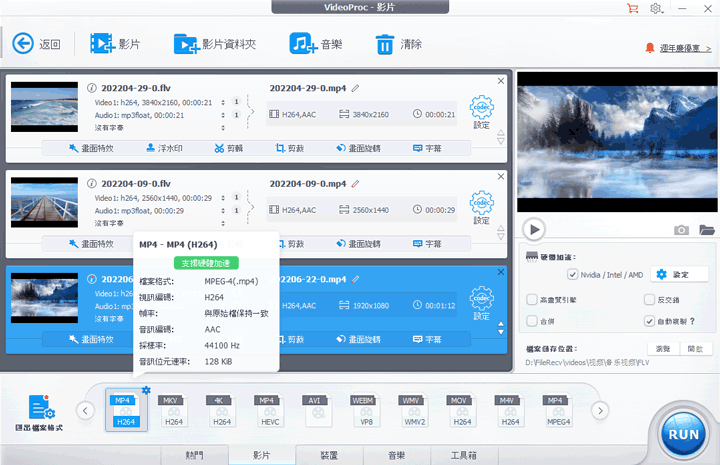Viewport: 720px width, 465px height.
Task: Expand video track selector for 202204-09-0.flv
Action: point(223,198)
